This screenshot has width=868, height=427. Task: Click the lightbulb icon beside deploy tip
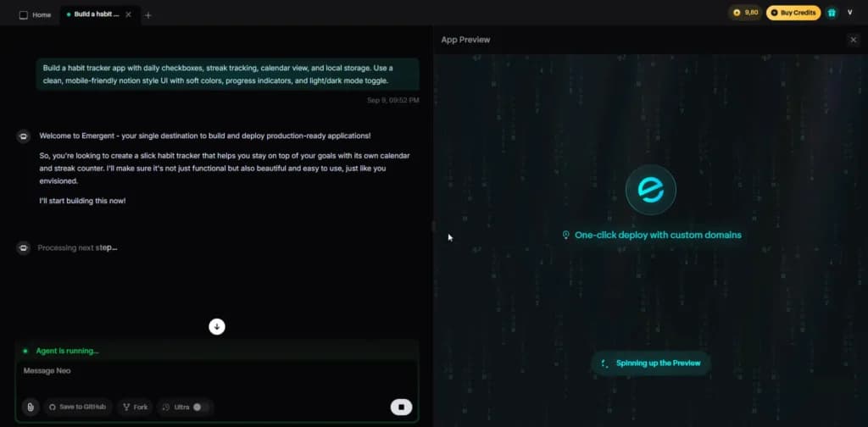point(565,235)
